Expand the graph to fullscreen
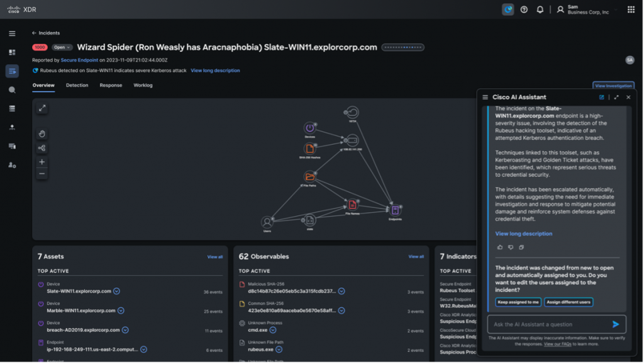Screen dimensions: 644x364 click(x=42, y=108)
